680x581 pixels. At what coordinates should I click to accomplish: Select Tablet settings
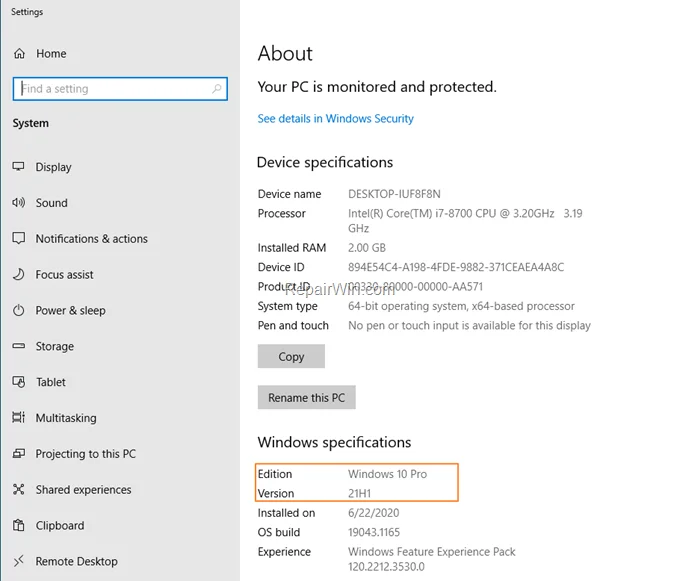[51, 382]
